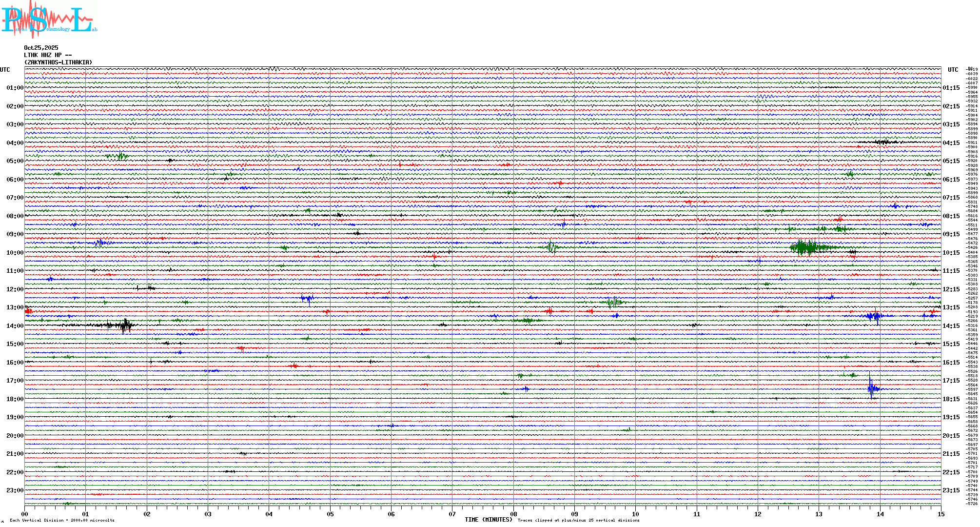The height and width of the screenshot is (527, 980).
Task: Click the 08 minute tick label on bottom axis
Action: 513,514
